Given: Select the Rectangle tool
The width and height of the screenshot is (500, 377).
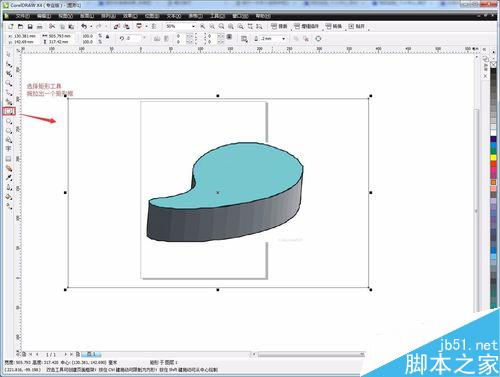Looking at the screenshot, I should (x=9, y=111).
